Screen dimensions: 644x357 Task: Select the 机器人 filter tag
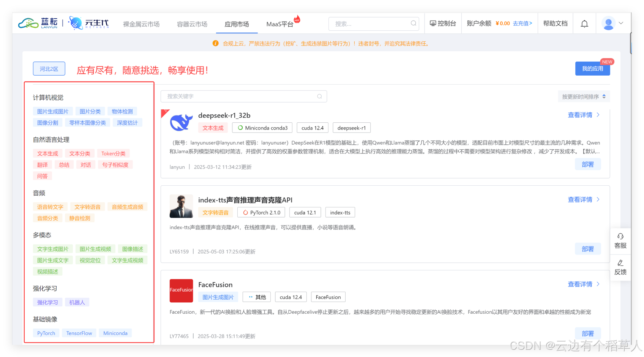77,302
